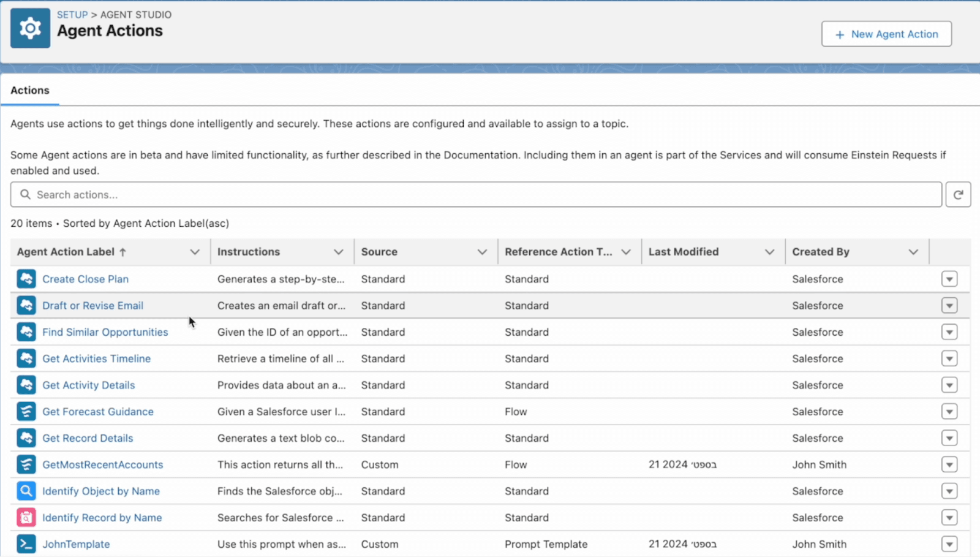Click the Setup gear icon in header
The width and height of the screenshot is (980, 557).
30,28
